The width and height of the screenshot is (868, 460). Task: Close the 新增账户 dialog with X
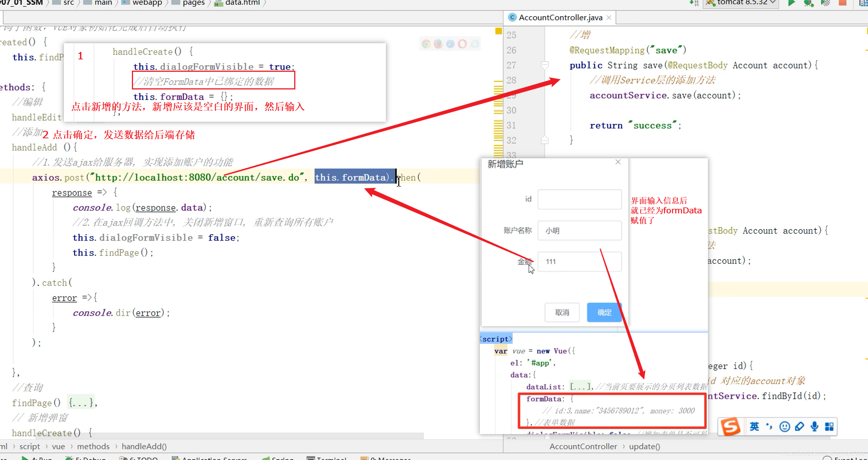click(618, 162)
